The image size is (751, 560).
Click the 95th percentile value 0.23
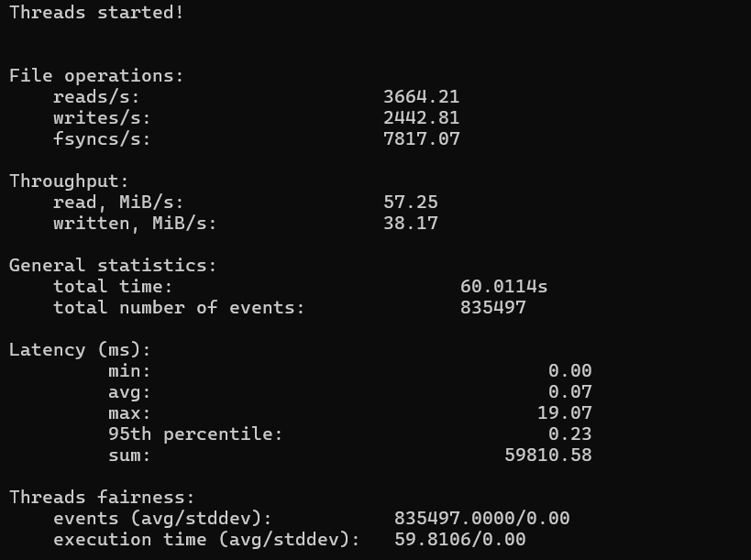click(570, 434)
